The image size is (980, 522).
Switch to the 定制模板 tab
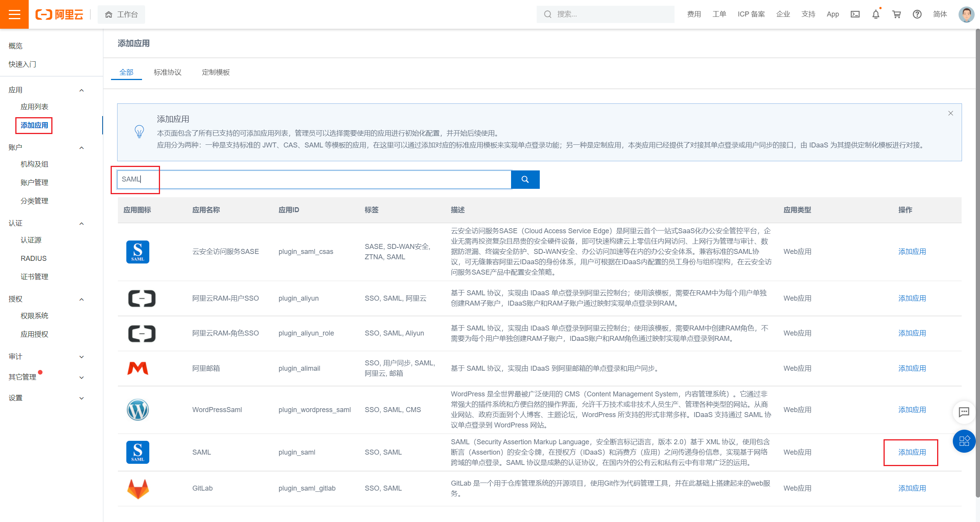[x=216, y=72]
